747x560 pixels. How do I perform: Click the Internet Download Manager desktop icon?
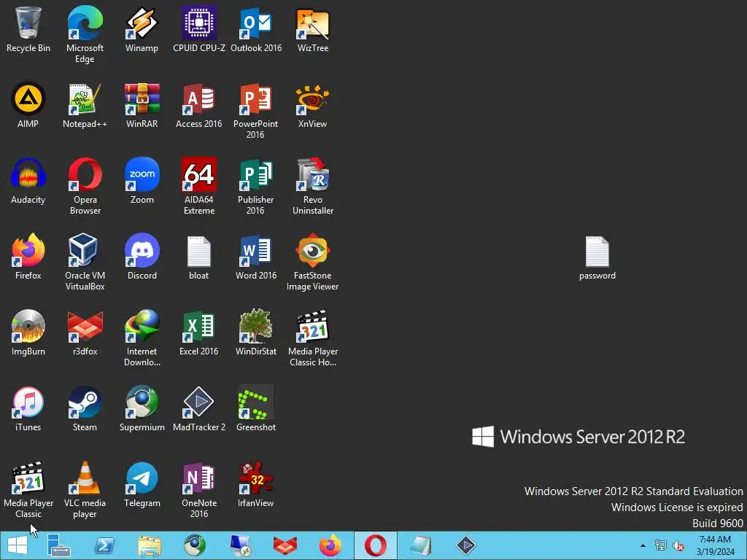(x=142, y=338)
